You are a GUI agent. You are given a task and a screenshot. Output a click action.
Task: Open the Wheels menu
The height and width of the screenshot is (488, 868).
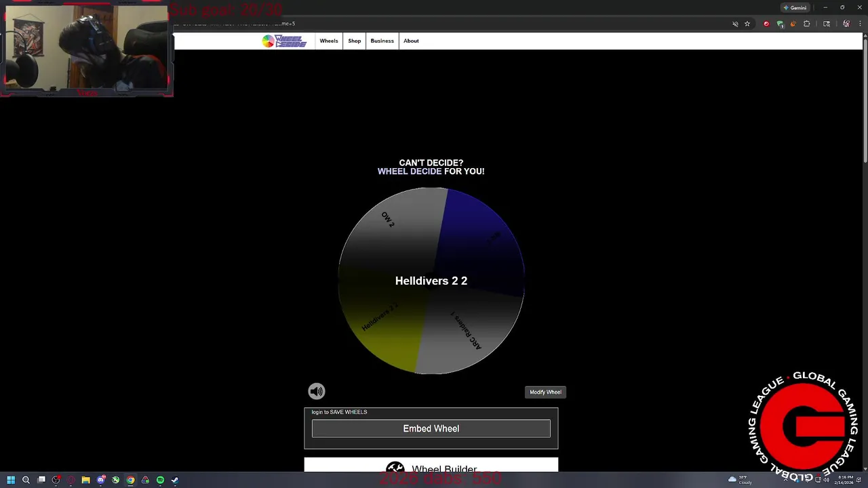[x=329, y=41]
